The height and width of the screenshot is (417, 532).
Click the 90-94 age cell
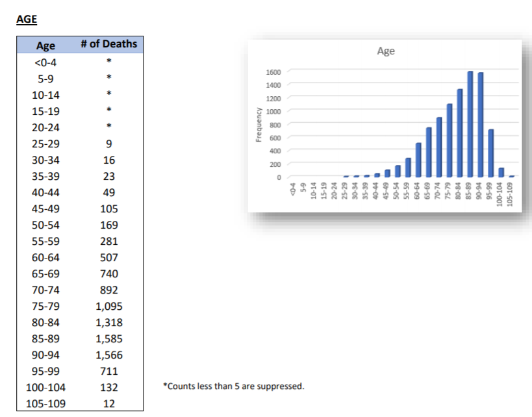(45, 355)
